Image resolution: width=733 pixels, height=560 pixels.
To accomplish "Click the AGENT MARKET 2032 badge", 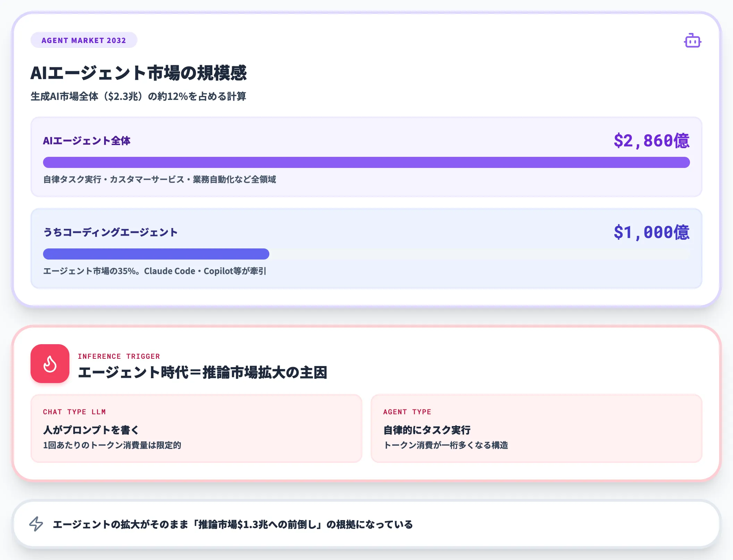I will [84, 40].
